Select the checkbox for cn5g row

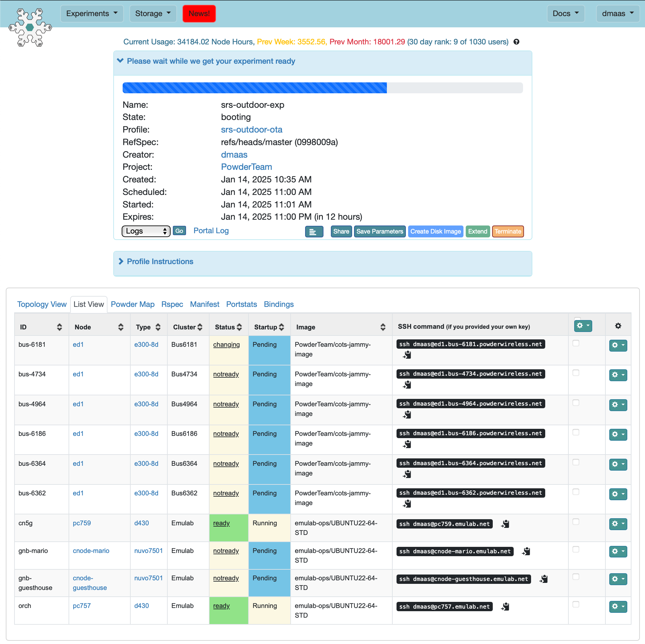click(576, 522)
